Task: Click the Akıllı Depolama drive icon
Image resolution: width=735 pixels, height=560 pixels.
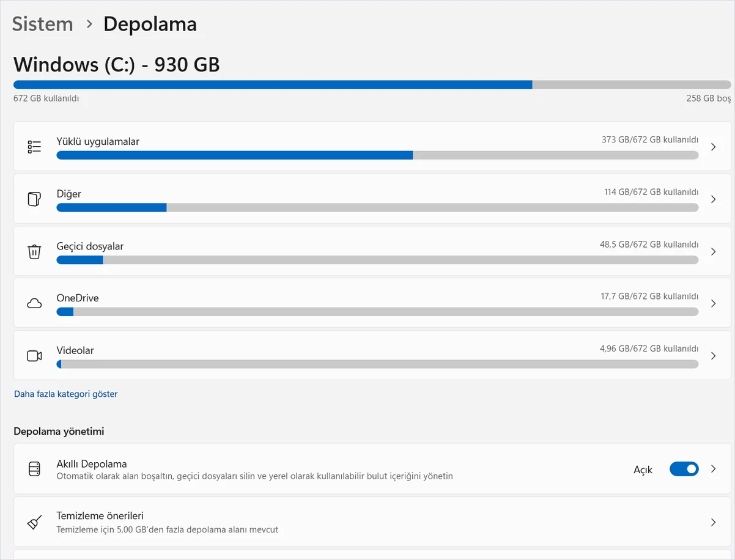Action: pyautogui.click(x=34, y=470)
